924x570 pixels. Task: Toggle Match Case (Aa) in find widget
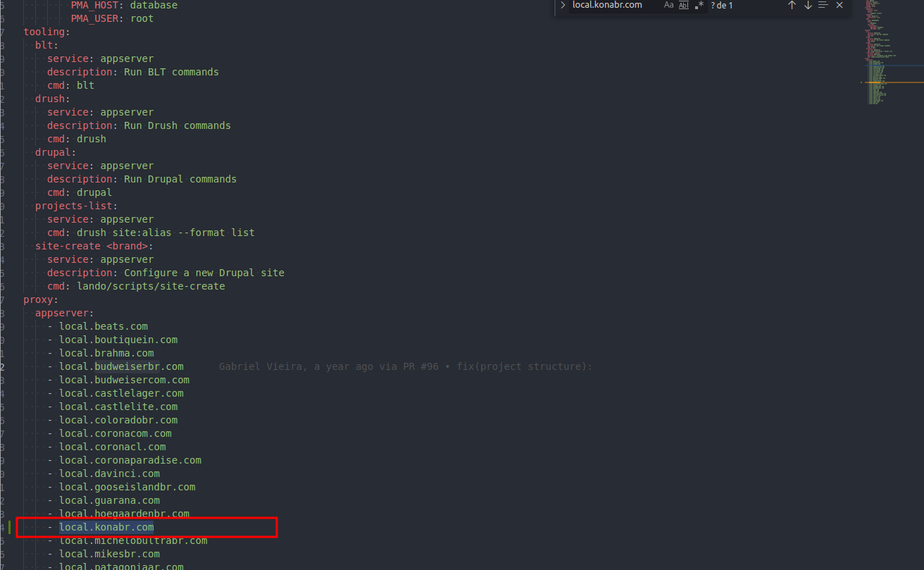click(668, 5)
